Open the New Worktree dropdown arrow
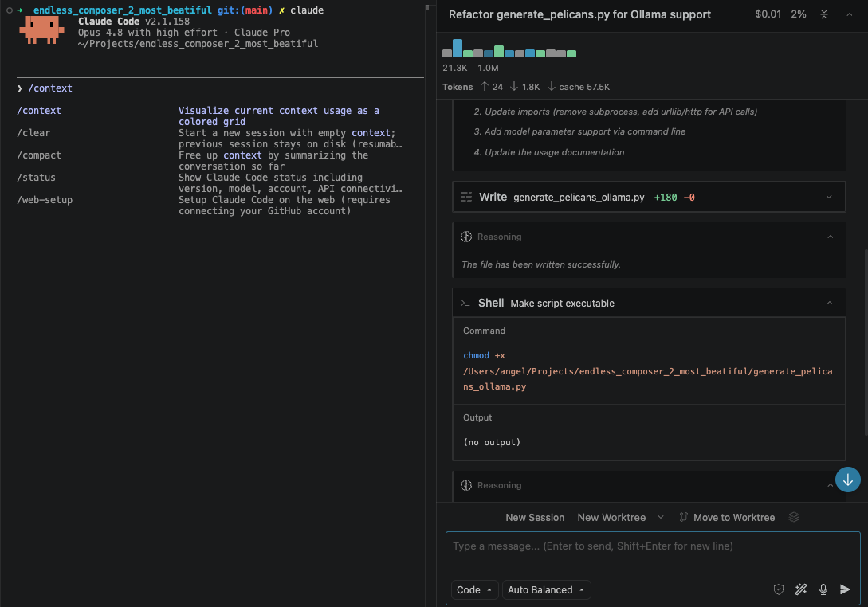Screen dimensions: 868x607 coord(661,517)
